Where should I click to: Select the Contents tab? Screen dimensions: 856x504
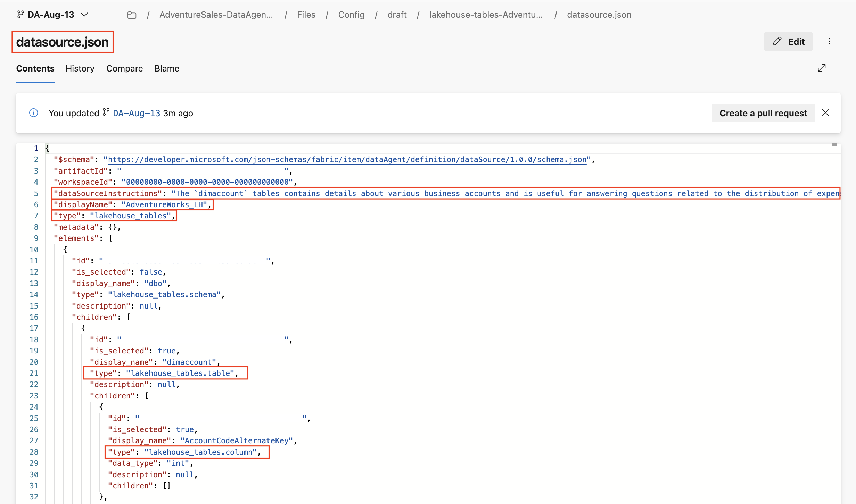(35, 68)
